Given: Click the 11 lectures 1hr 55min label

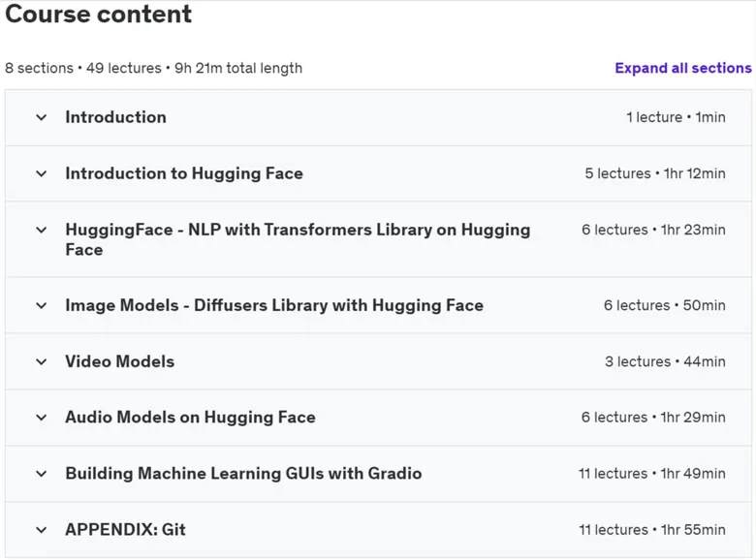Looking at the screenshot, I should (652, 530).
